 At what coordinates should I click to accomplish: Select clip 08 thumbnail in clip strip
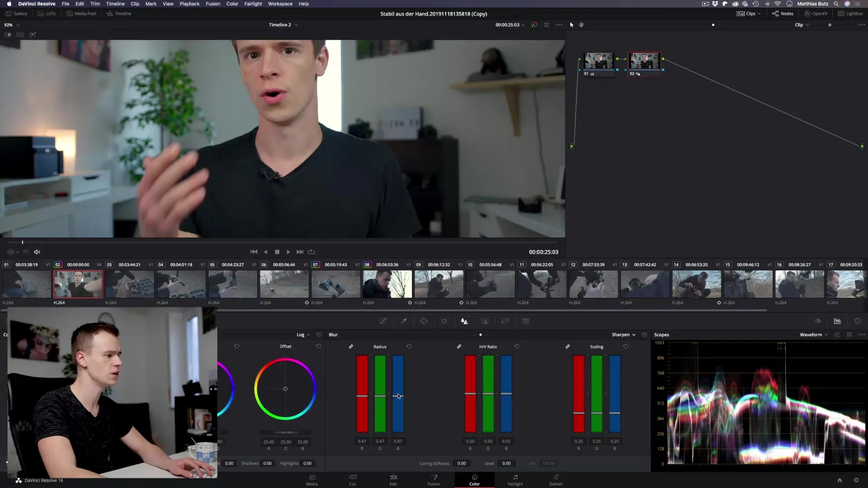click(387, 284)
